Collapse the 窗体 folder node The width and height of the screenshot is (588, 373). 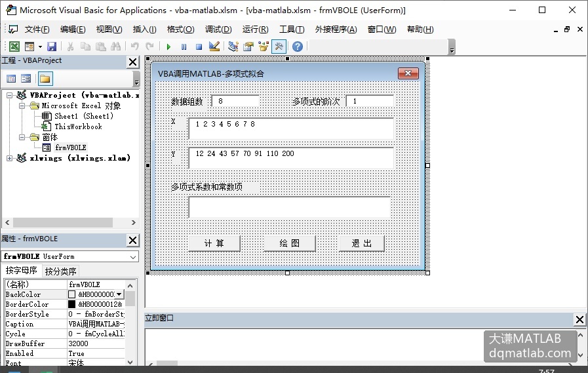22,137
